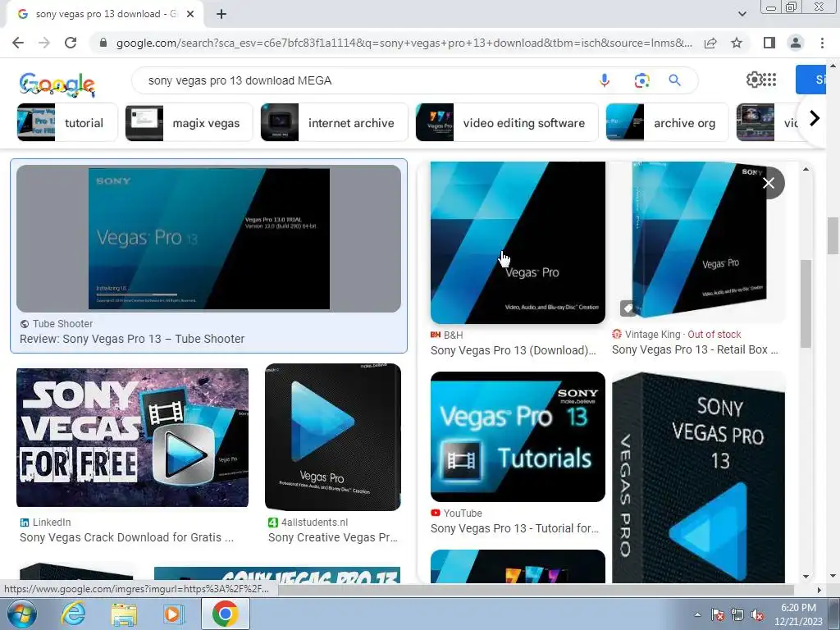The height and width of the screenshot is (630, 840).
Task: Open B&H Vegas Pro image
Action: 518,242
